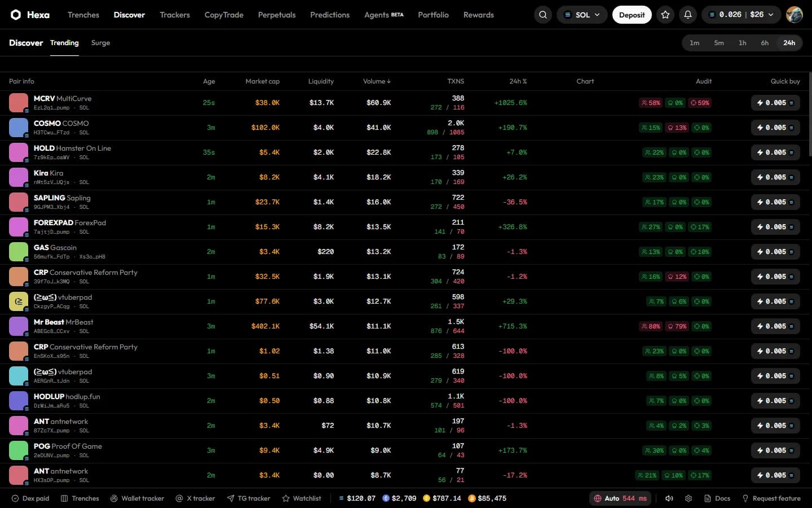812x508 pixels.
Task: Sort by the Volume column header
Action: point(377,81)
